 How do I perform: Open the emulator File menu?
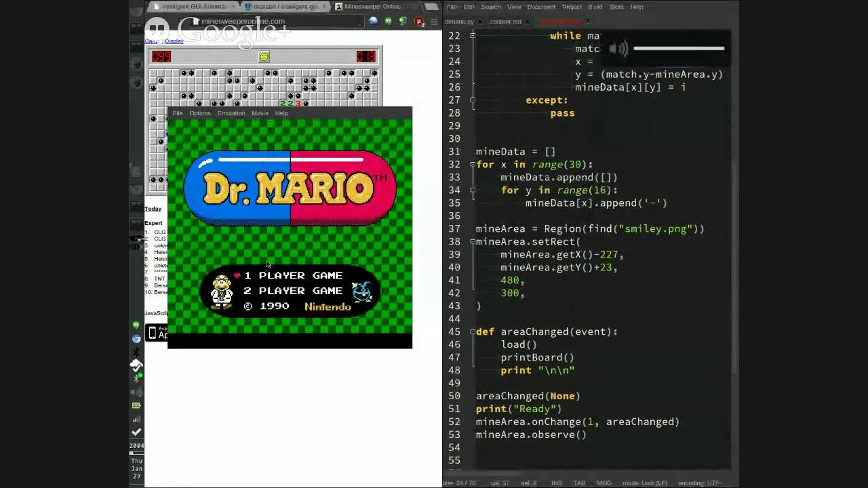click(178, 113)
